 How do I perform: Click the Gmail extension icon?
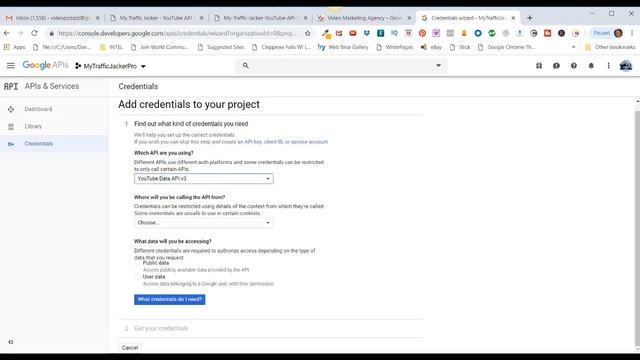click(x=339, y=33)
